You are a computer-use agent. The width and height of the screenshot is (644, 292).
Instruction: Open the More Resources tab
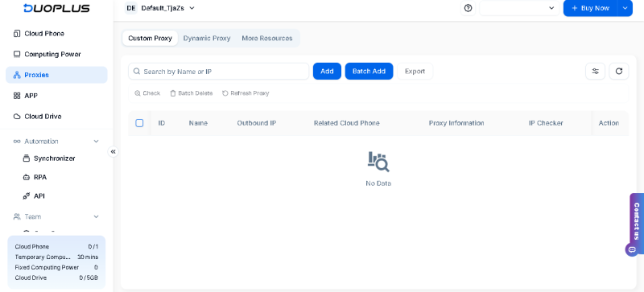click(267, 38)
